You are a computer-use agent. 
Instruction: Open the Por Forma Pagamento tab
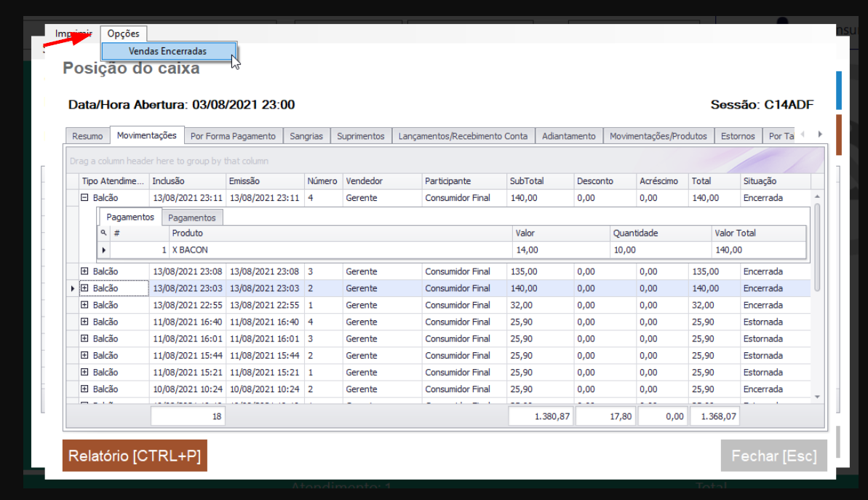point(233,136)
